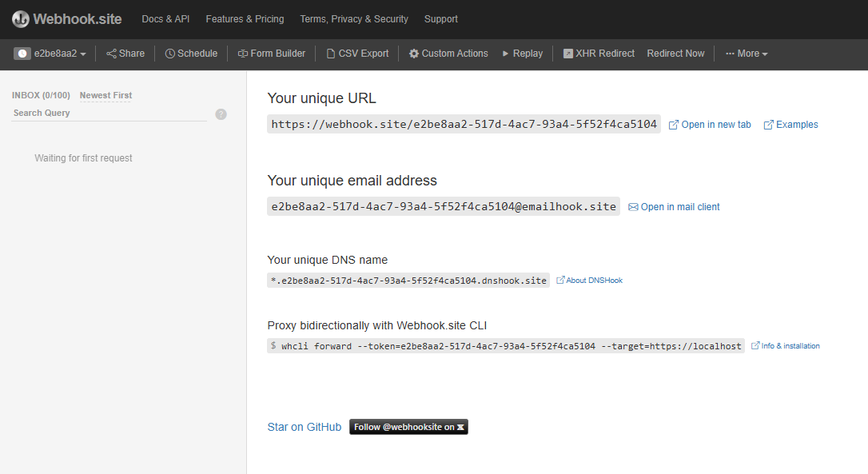Click Redirect Now button
The image size is (868, 474).
pyautogui.click(x=675, y=54)
